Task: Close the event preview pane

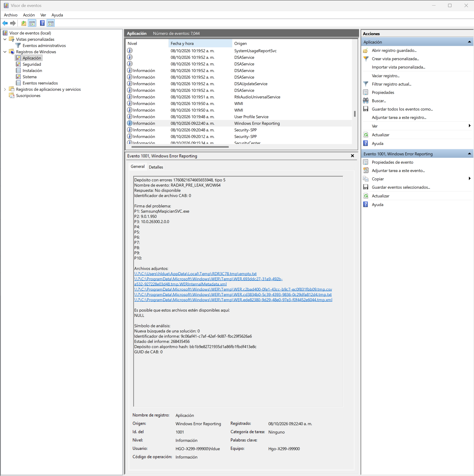Action: pyautogui.click(x=352, y=156)
